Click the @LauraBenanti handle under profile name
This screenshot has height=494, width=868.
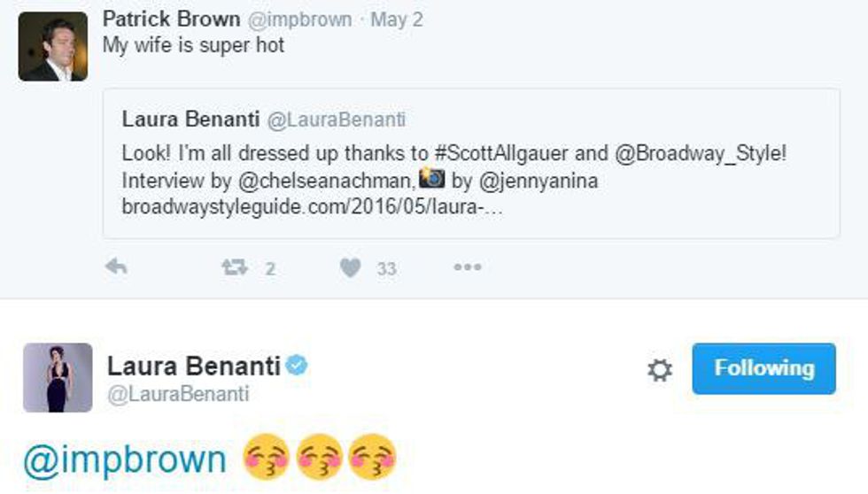coord(178,394)
